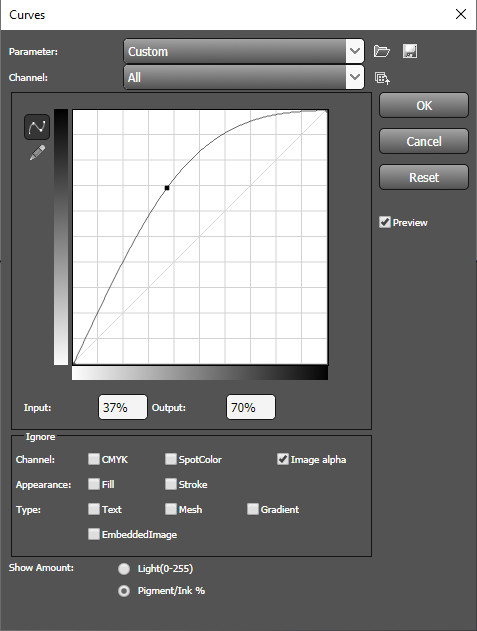This screenshot has height=631, width=477.
Task: Confirm with the OK button
Action: [424, 105]
